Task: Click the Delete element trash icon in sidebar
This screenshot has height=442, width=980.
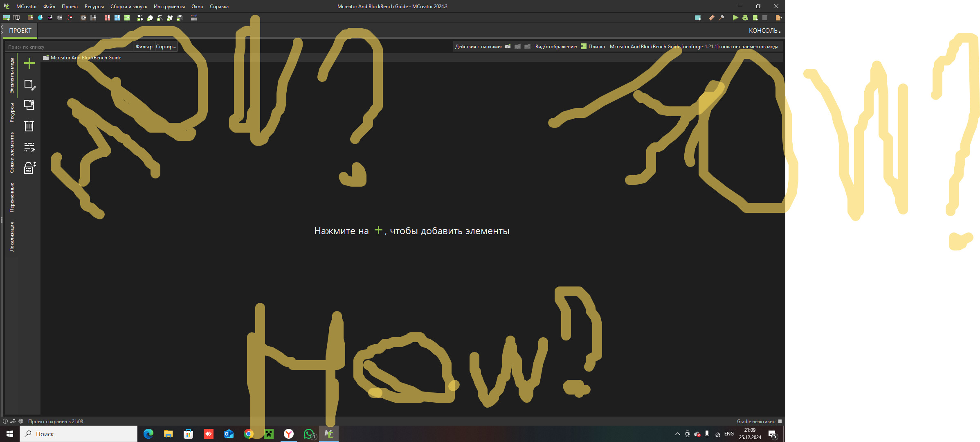Action: (29, 126)
